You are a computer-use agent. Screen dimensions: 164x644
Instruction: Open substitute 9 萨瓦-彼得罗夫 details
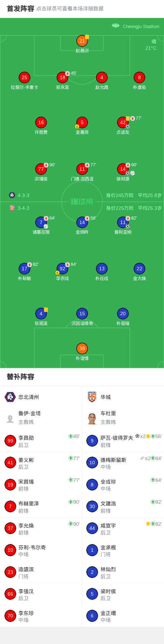coord(123,441)
